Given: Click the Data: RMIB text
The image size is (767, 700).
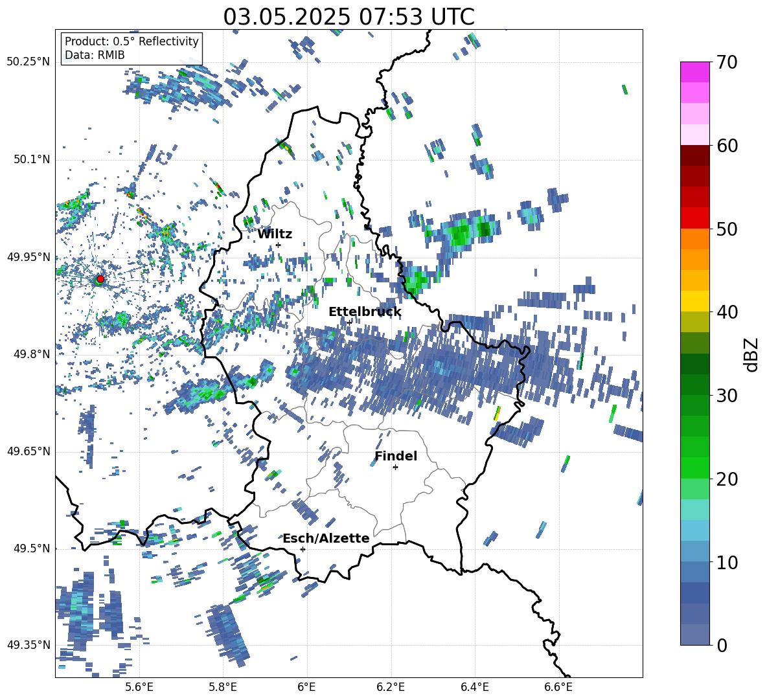Looking at the screenshot, I should [95, 55].
